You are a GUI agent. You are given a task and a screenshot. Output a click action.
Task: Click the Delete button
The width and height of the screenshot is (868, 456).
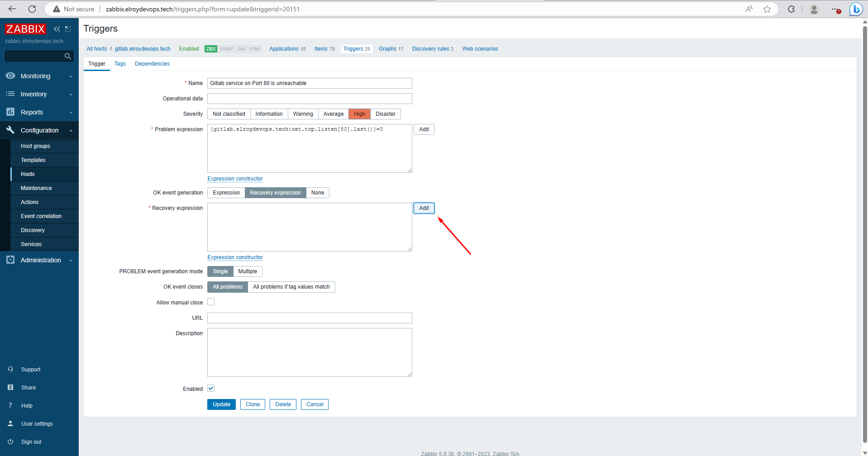pyautogui.click(x=283, y=404)
